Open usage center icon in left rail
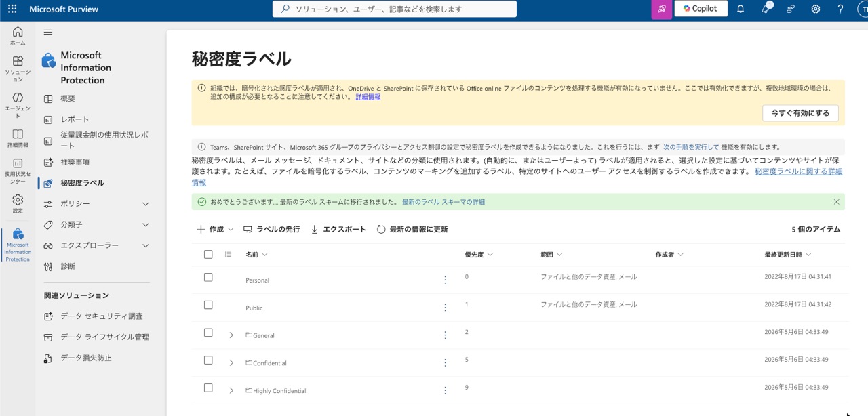 [18, 171]
